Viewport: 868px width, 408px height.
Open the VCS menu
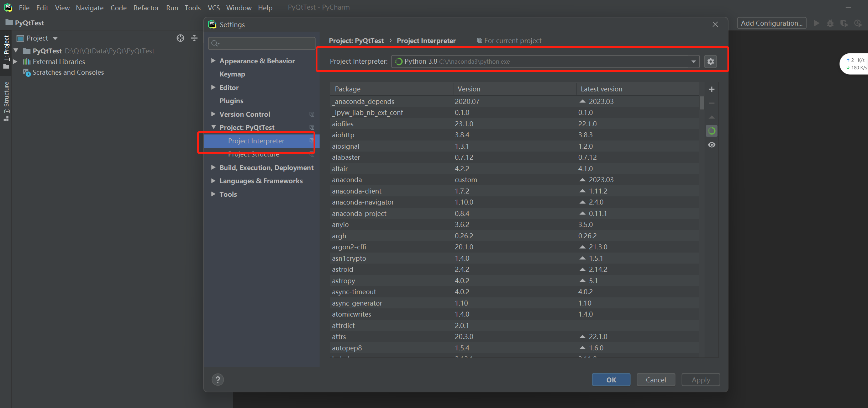[214, 7]
